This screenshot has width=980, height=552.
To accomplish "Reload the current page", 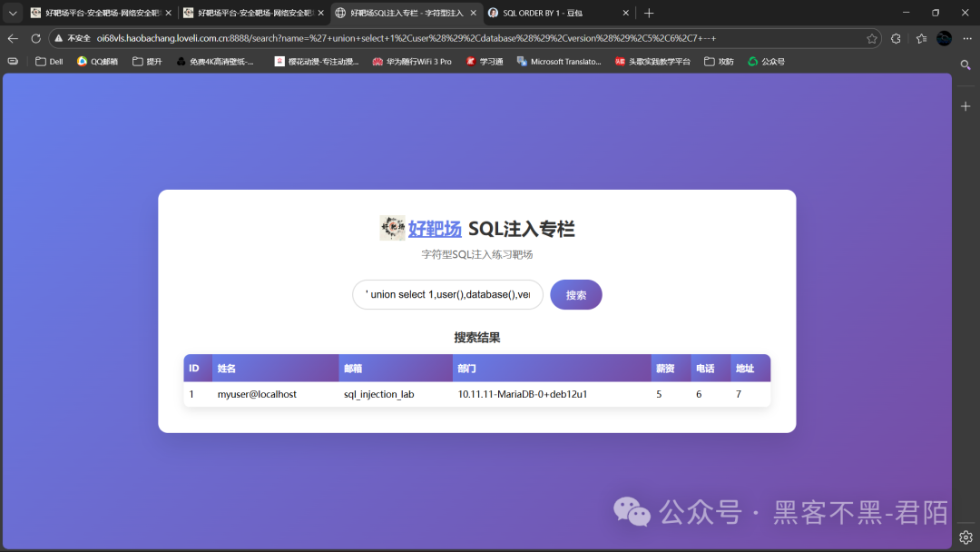I will [34, 39].
